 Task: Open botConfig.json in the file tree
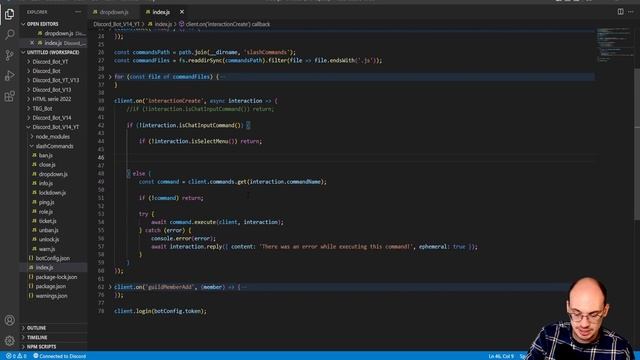(x=52, y=258)
